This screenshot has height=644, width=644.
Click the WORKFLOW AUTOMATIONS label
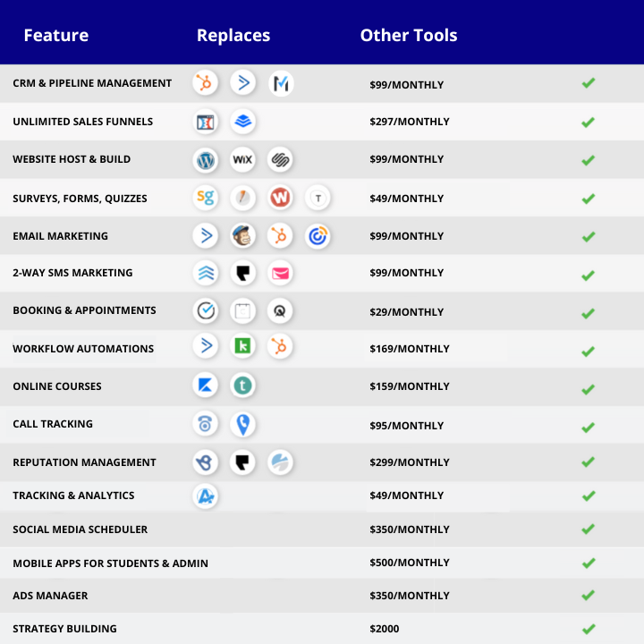pos(83,349)
